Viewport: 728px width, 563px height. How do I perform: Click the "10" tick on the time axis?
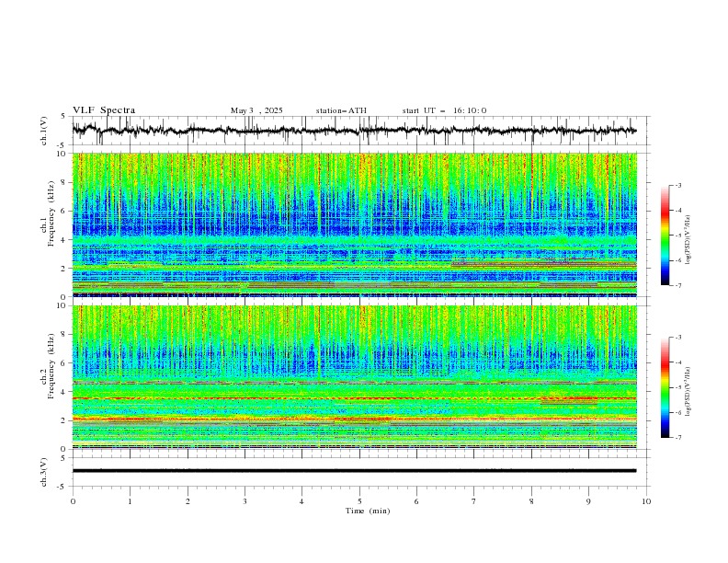coord(646,501)
